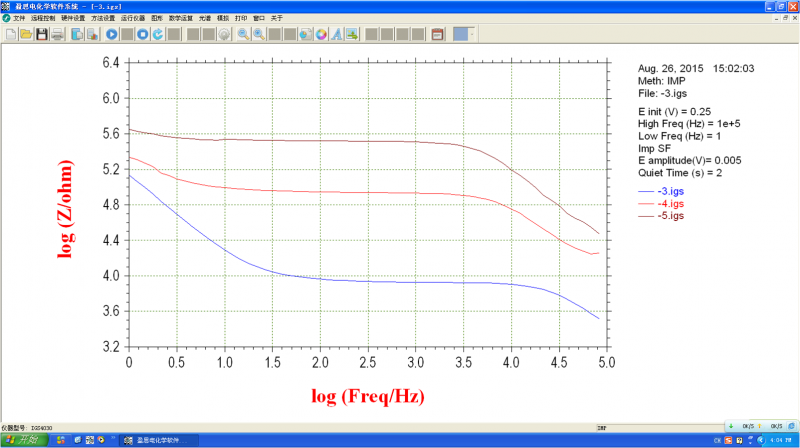The width and height of the screenshot is (800, 448).
Task: Click the 'High Freq (Hz) = 1e+5' parameter
Action: (x=689, y=124)
